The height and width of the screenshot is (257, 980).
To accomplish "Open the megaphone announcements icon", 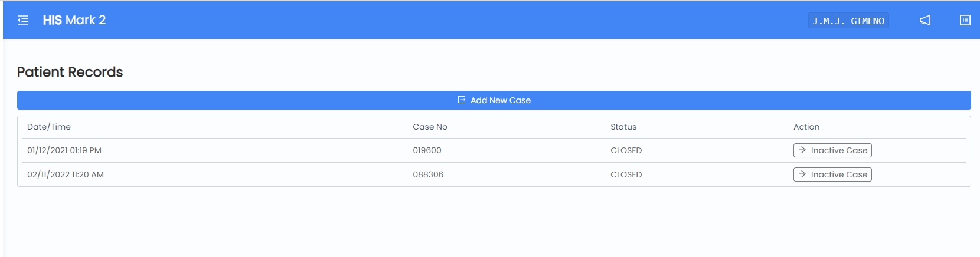I will click(925, 21).
